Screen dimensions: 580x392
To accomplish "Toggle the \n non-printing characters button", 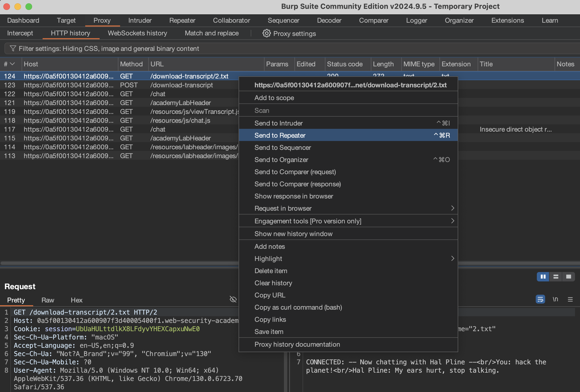I will point(555,299).
